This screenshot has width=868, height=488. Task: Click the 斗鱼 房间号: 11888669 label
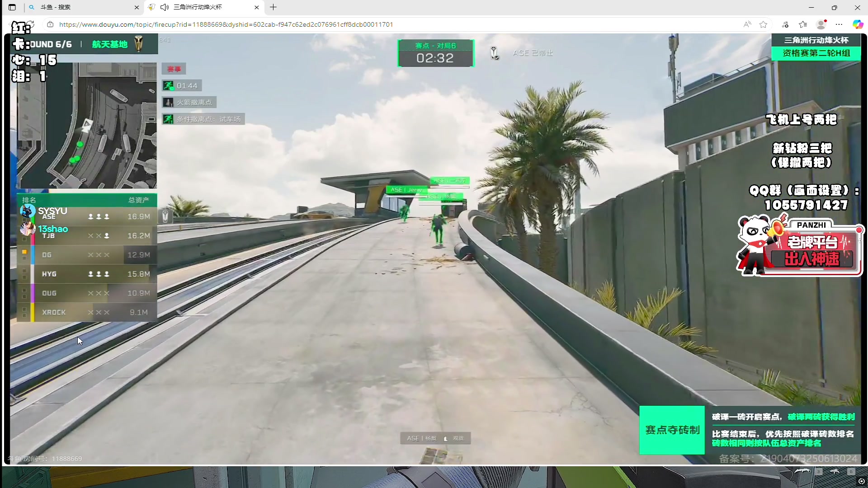[x=44, y=459]
